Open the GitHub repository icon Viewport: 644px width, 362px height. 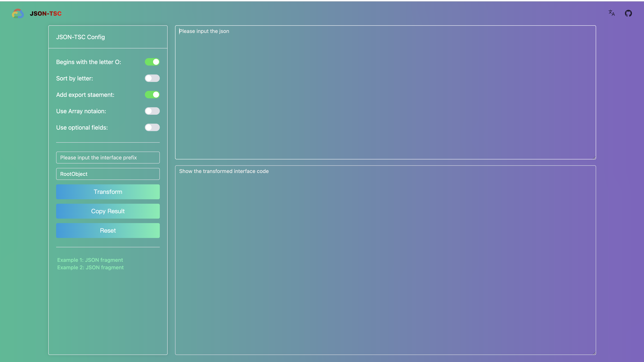point(628,13)
